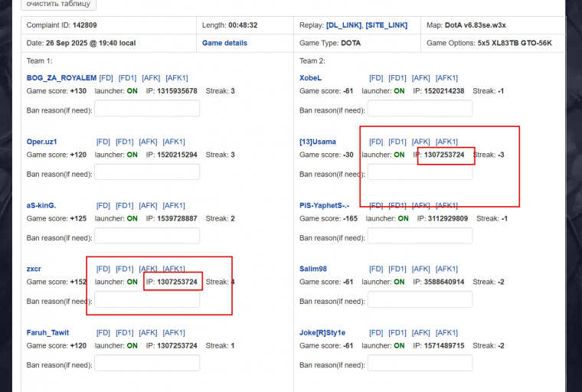Focus ban reason field for aS-kinG.
The height and width of the screenshot is (392, 582).
(x=147, y=236)
